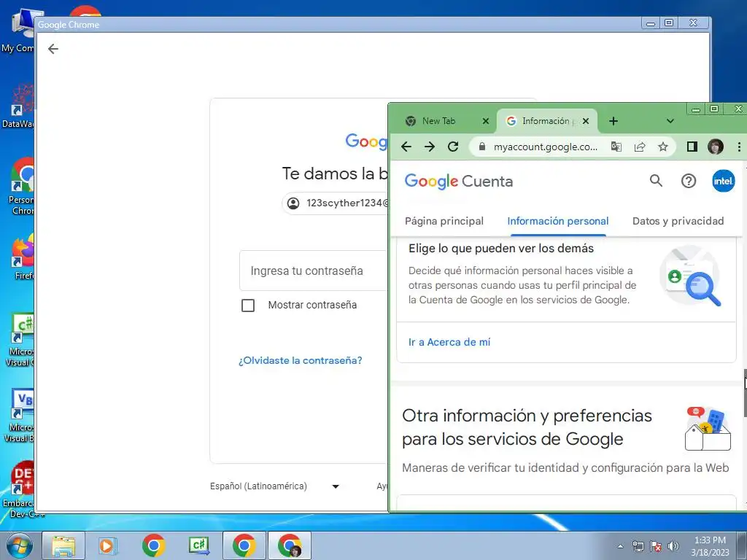Screen dimensions: 747x560
Task: Click the Ir a Acerca de mí link
Action: [x=449, y=342]
